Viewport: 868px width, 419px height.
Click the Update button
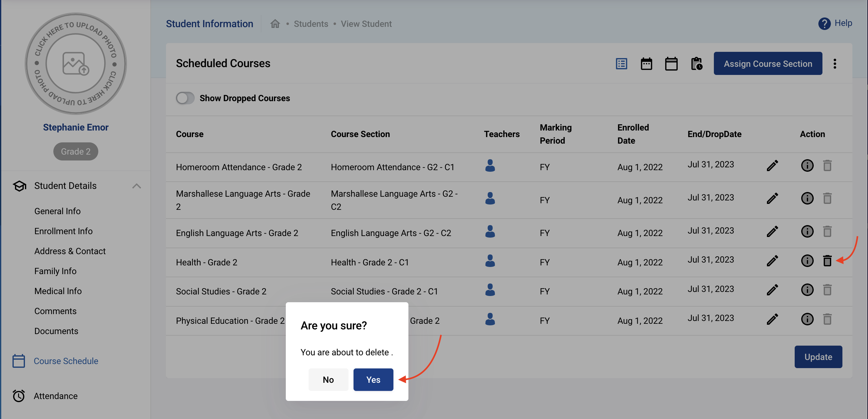coord(818,357)
